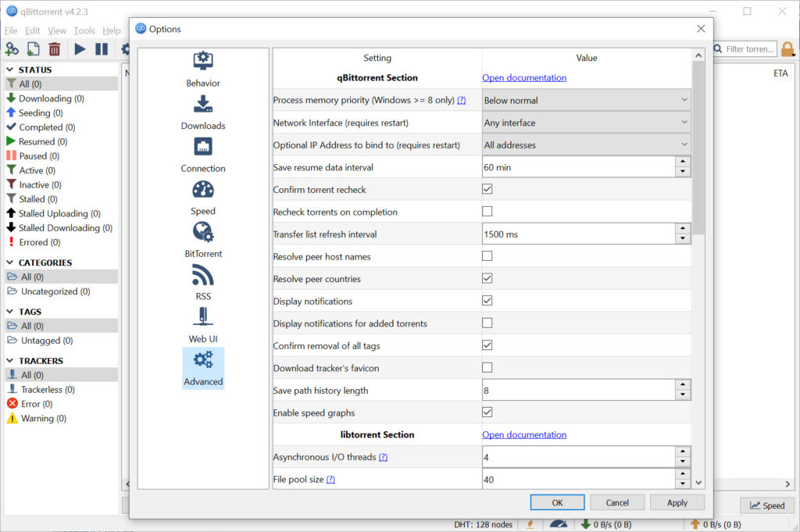Collapse the CATEGORIES section
The image size is (800, 532).
point(9,262)
